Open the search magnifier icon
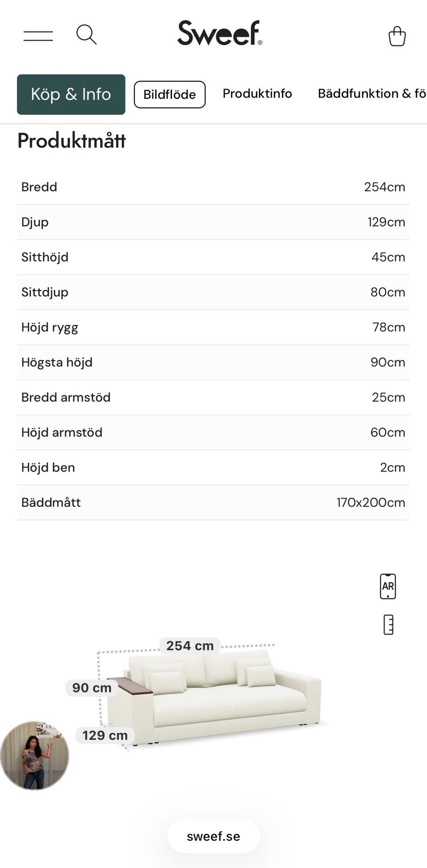This screenshot has width=427, height=868. click(86, 35)
